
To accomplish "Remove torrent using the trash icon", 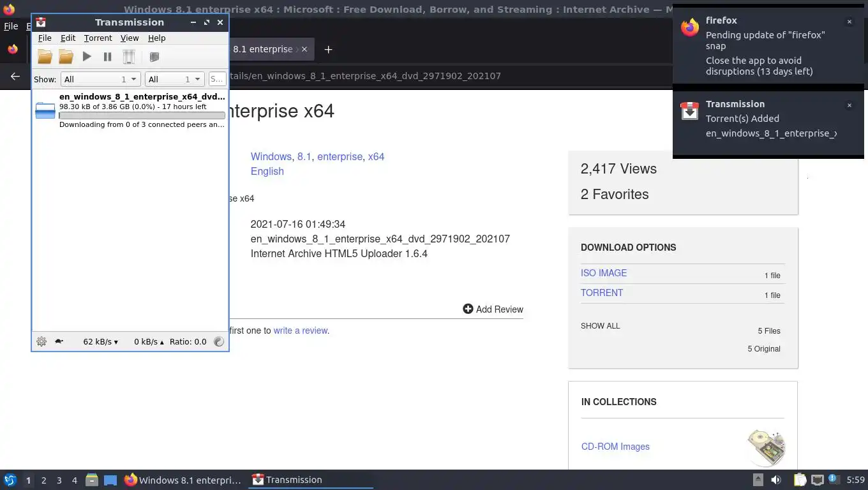I will [x=129, y=57].
